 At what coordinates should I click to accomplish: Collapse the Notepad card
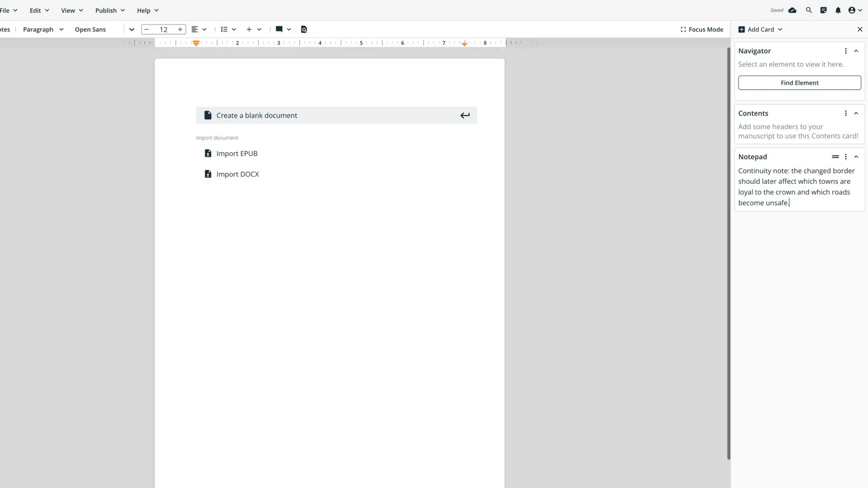tap(856, 157)
